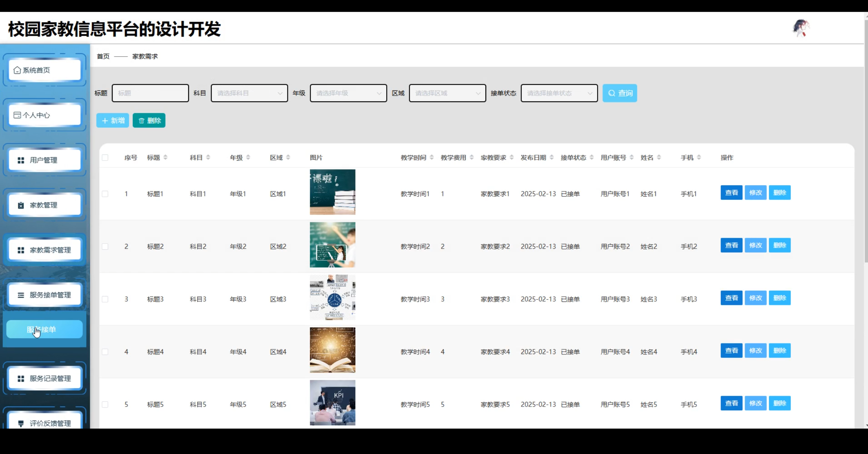Click 首页 in the breadcrumb
This screenshot has width=868, height=454.
pos(103,56)
